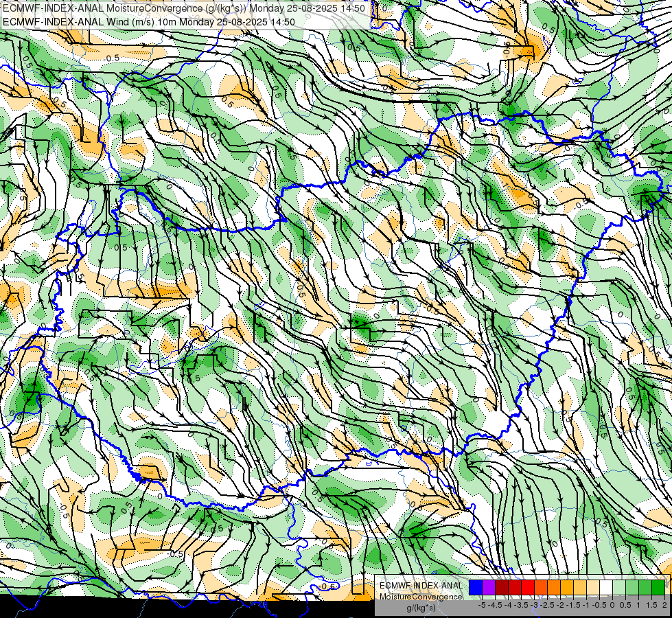Click the bright red swatch left of -3
672x618 pixels.
[528, 587]
